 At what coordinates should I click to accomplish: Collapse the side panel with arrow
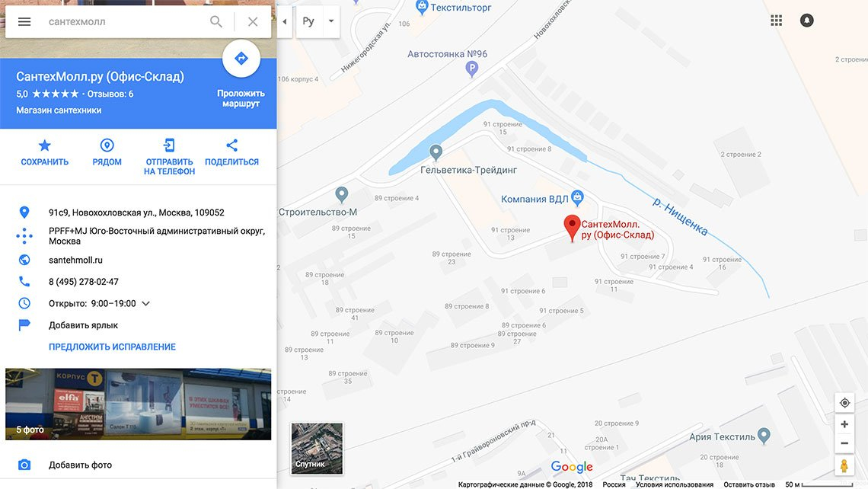point(285,21)
